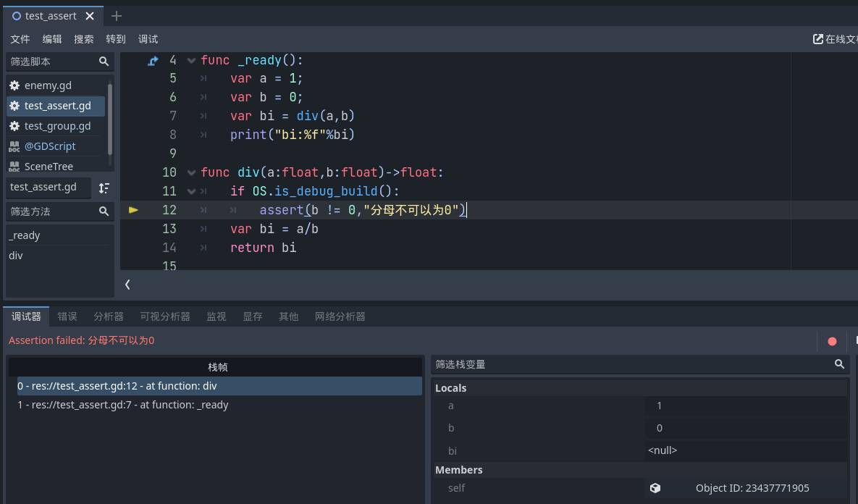Switch to 分析器 tab

[x=109, y=316]
